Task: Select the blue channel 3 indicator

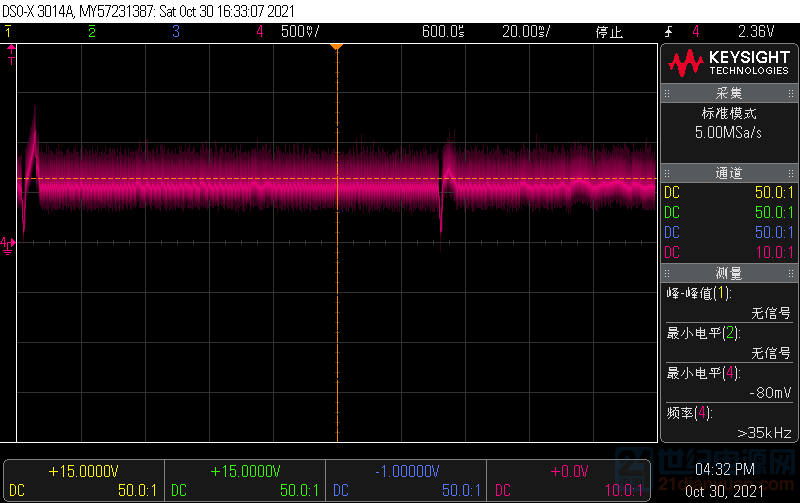Action: 176,32
